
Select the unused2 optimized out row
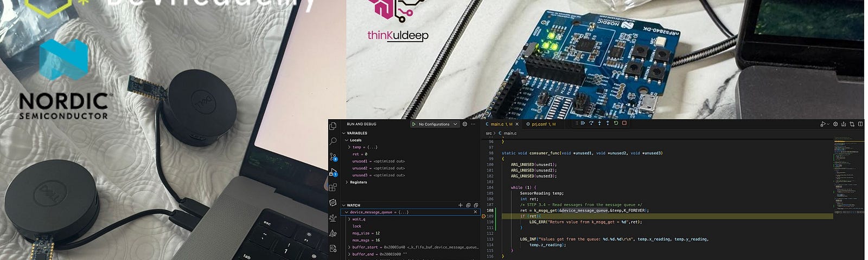point(410,168)
